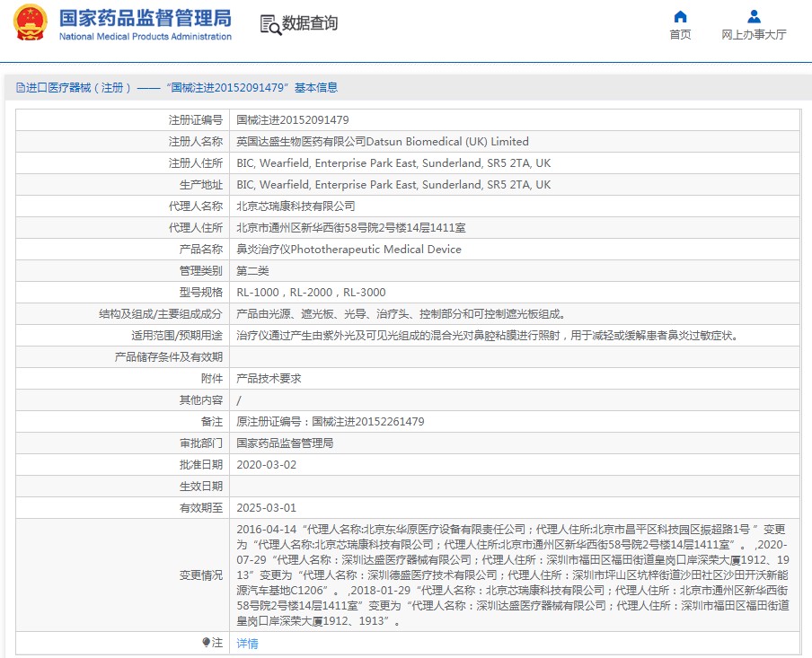This screenshot has height=658, width=812.
Task: Click the approval date 2020-03-02
Action: [x=266, y=465]
